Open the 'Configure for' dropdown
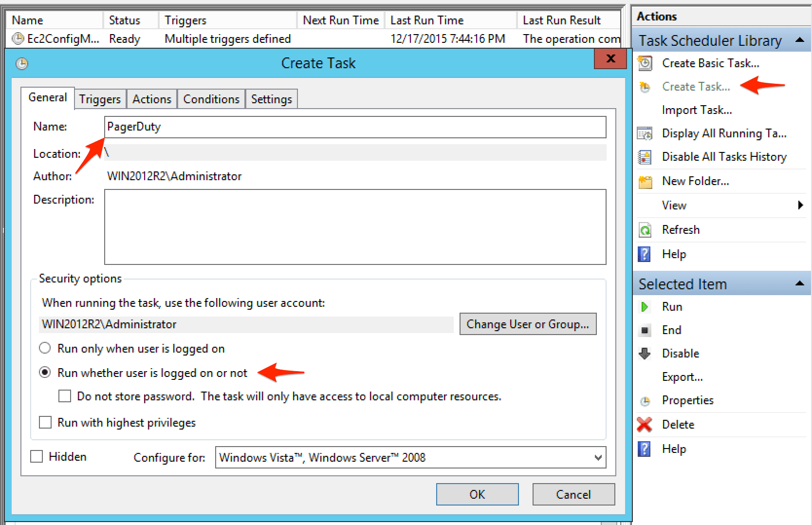 pyautogui.click(x=598, y=457)
